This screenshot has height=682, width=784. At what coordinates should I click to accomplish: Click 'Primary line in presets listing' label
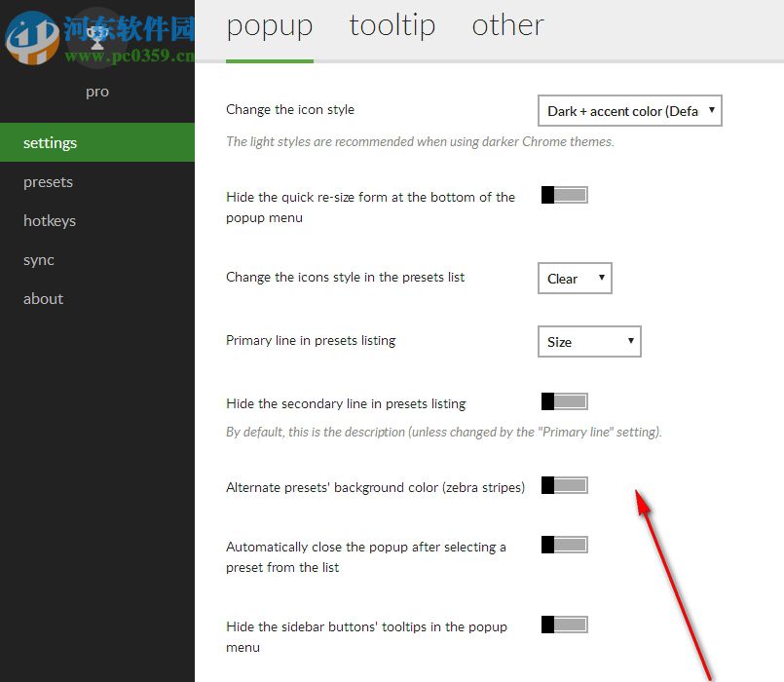pyautogui.click(x=311, y=341)
